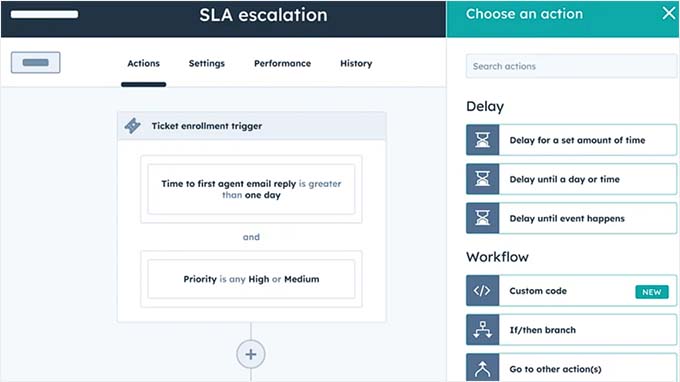Click hourglass icon for day or time delay
Screen dimensions: 680x382
pos(483,179)
